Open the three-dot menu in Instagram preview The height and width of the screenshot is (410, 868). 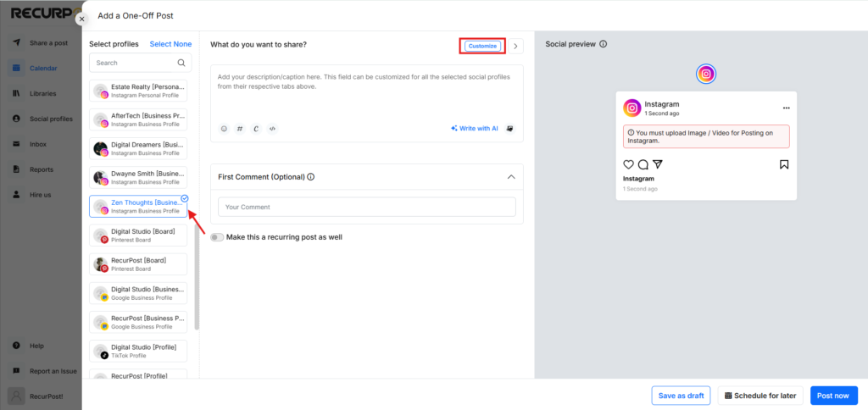click(786, 108)
